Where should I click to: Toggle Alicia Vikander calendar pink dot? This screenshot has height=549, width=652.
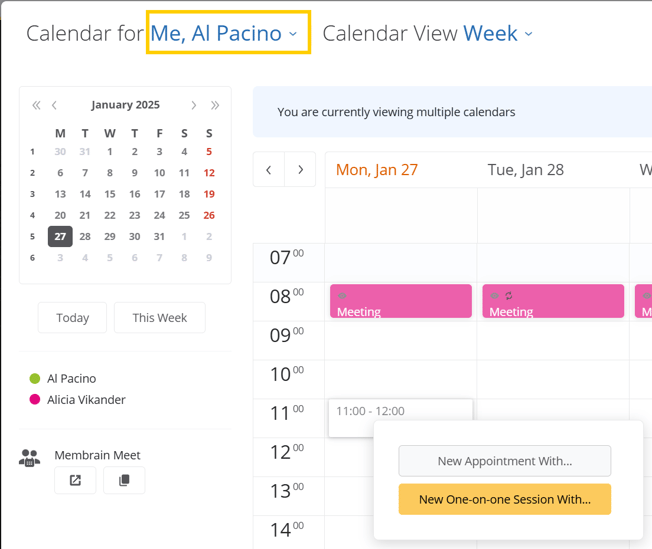click(35, 400)
